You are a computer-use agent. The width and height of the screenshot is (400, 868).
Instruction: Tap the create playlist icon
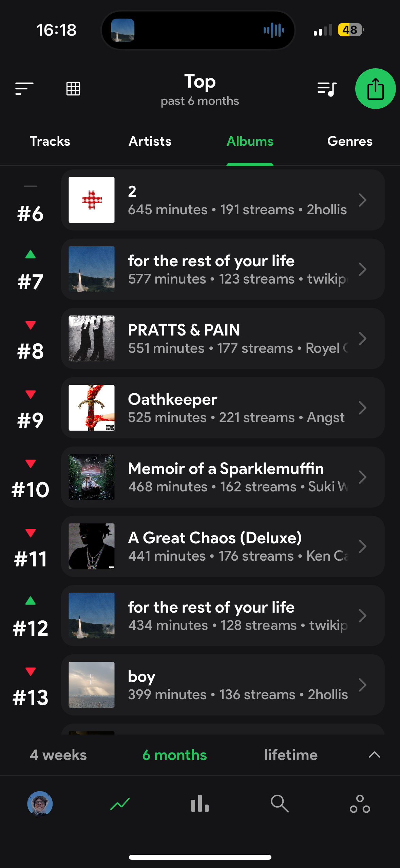(327, 89)
